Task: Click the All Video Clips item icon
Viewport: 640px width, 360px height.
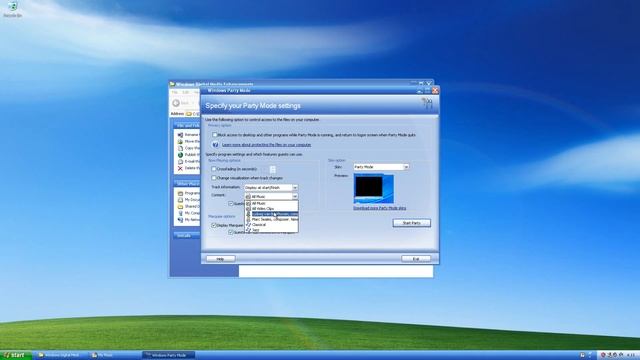Action: tap(248, 209)
